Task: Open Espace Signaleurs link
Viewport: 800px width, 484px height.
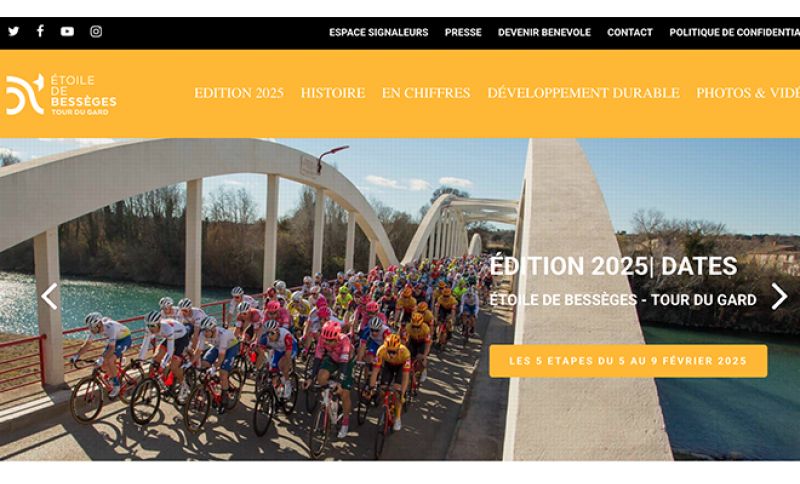Action: point(379,33)
